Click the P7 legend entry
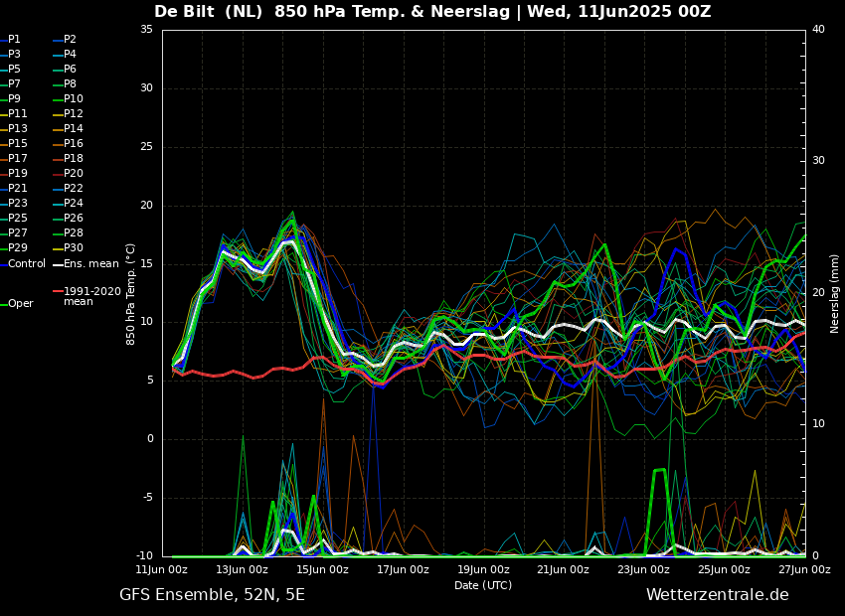The height and width of the screenshot is (616, 845). tap(14, 84)
